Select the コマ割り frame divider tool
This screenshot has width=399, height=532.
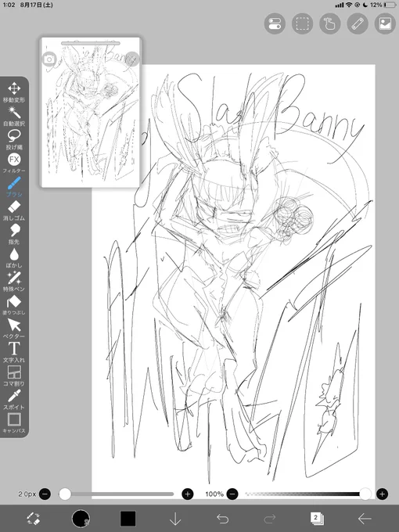tap(14, 376)
